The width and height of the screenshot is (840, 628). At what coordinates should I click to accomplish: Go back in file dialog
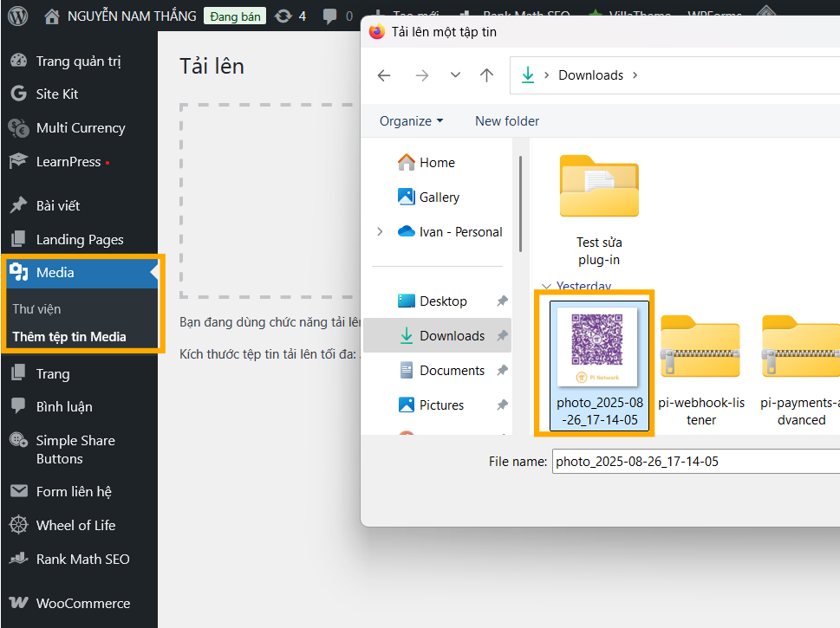[383, 75]
